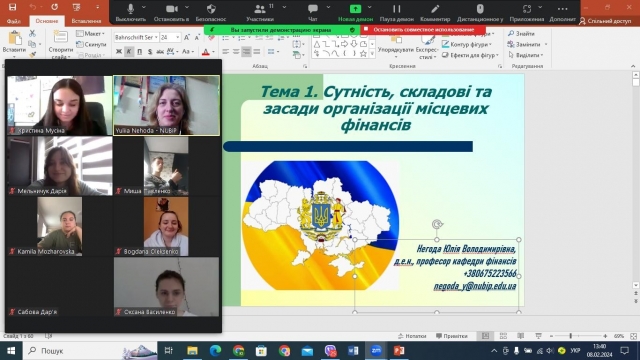
Task: Toggle underline formatting button
Action: [140, 52]
